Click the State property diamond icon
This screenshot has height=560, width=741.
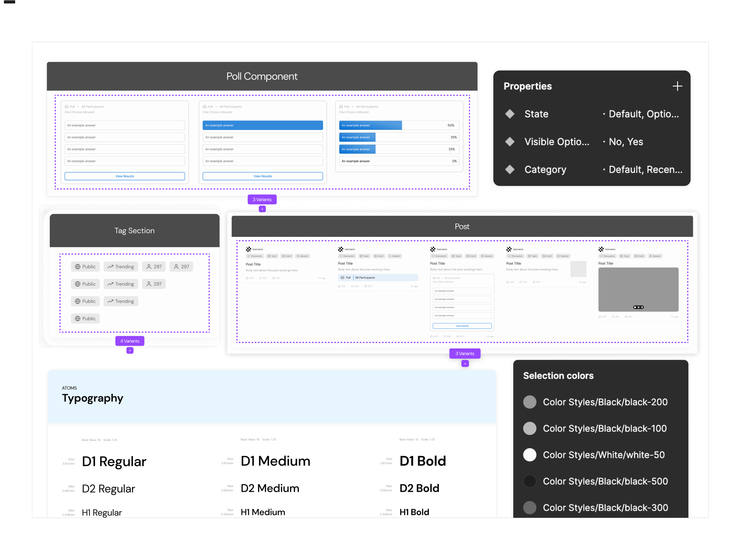pos(510,114)
